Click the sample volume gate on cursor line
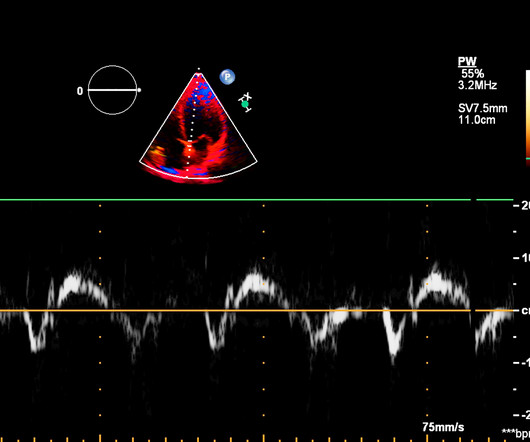 coord(190,143)
